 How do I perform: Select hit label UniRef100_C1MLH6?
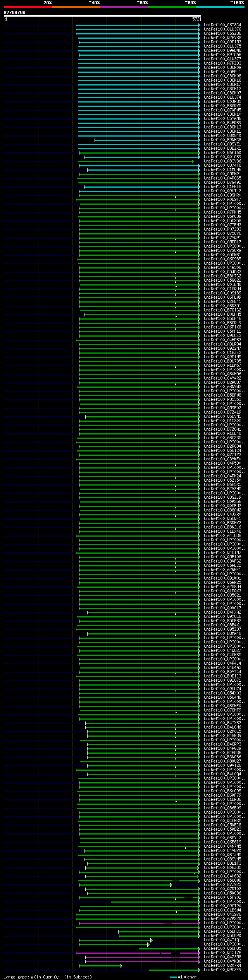(222, 170)
